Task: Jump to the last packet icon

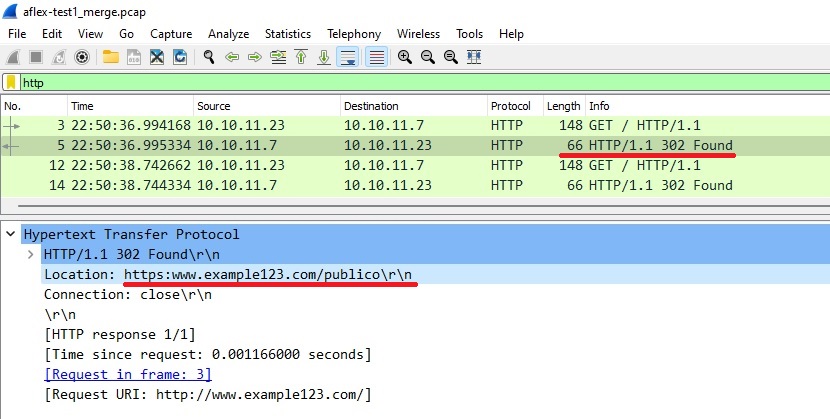Action: [x=324, y=57]
